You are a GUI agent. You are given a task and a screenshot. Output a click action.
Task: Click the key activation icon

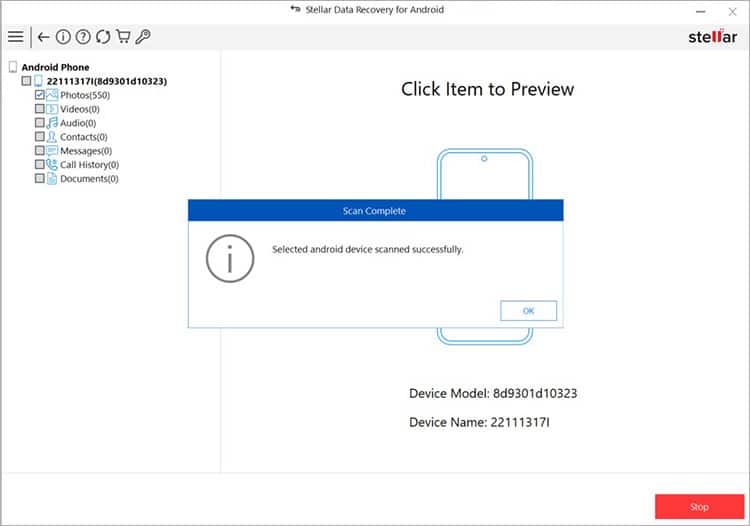[x=143, y=37]
